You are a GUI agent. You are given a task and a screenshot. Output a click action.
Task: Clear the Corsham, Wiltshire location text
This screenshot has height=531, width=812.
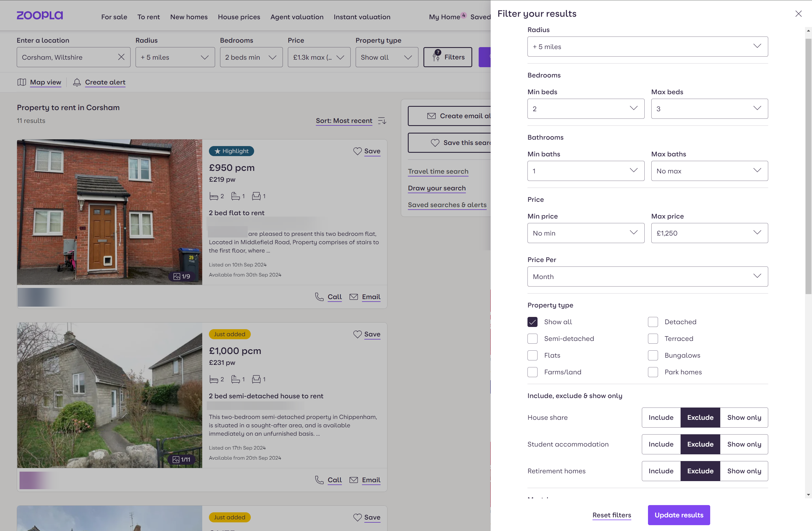(x=121, y=57)
